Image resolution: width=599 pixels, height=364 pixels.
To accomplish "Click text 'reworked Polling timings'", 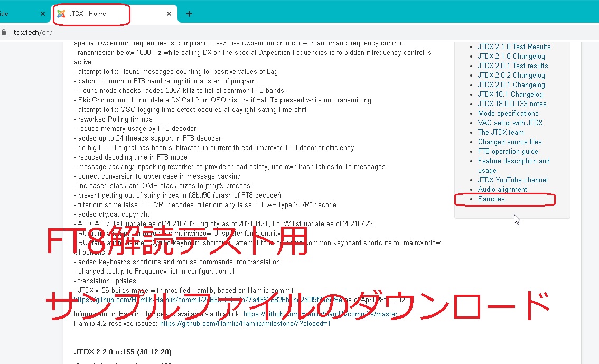I will coord(115,119).
